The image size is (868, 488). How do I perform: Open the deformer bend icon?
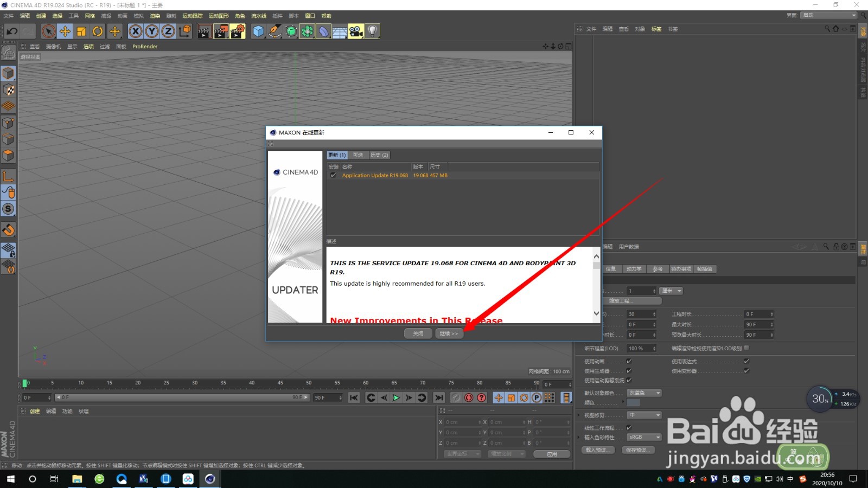323,31
